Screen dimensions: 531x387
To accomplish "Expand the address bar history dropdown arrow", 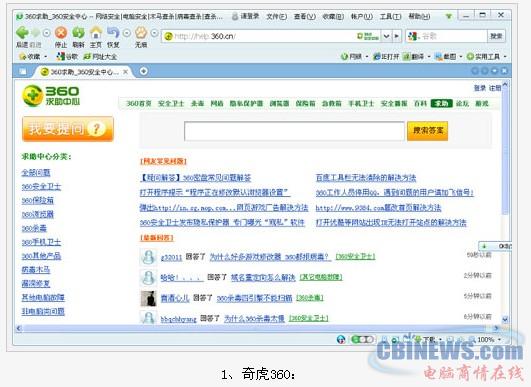I will (x=386, y=36).
